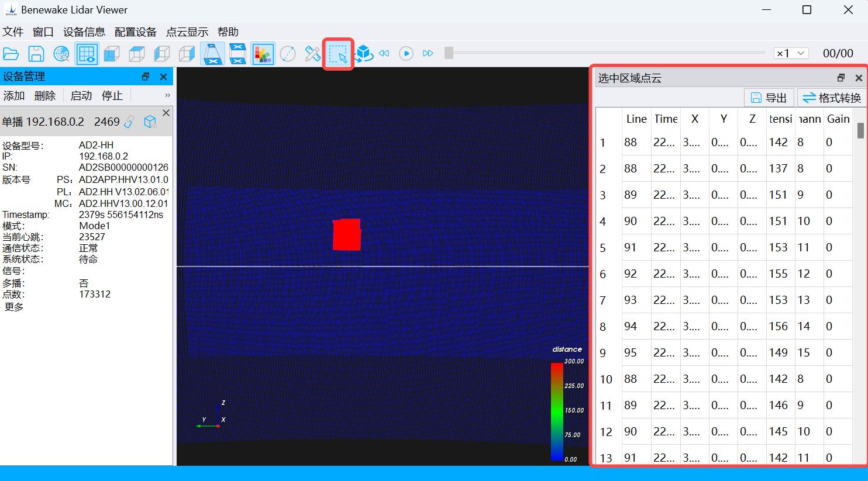868x481 pixels.
Task: Click 导出 to export selected points
Action: (769, 98)
